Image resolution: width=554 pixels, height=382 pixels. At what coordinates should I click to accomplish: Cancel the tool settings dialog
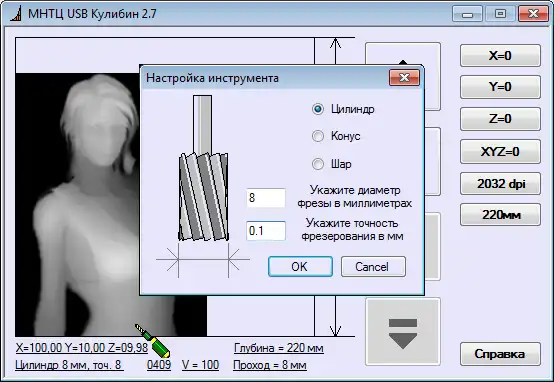pos(373,267)
